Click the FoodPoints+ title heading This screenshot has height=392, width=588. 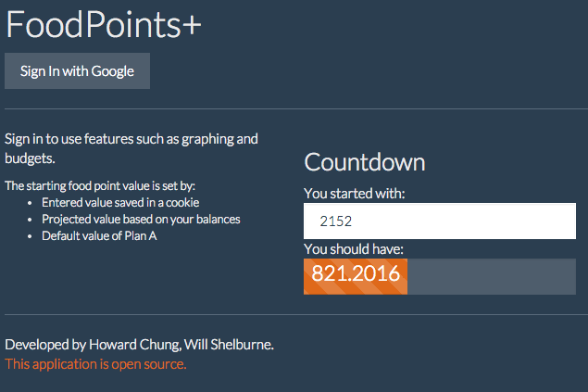(103, 25)
